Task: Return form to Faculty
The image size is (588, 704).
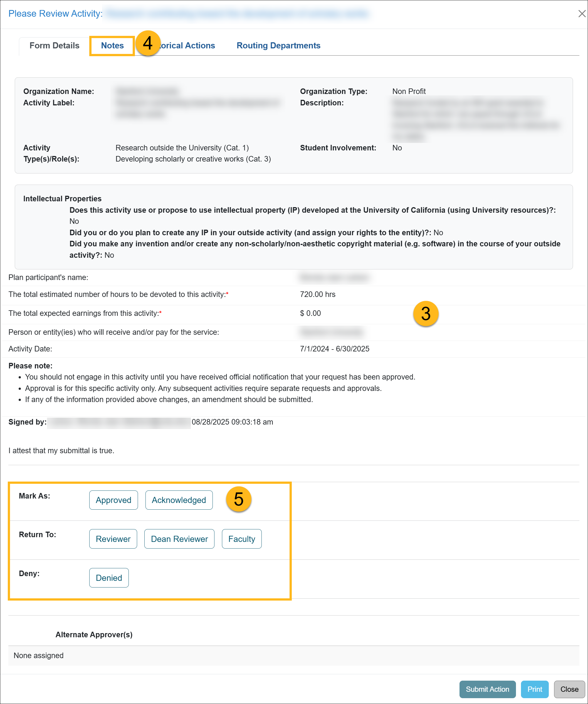Action: coord(241,539)
